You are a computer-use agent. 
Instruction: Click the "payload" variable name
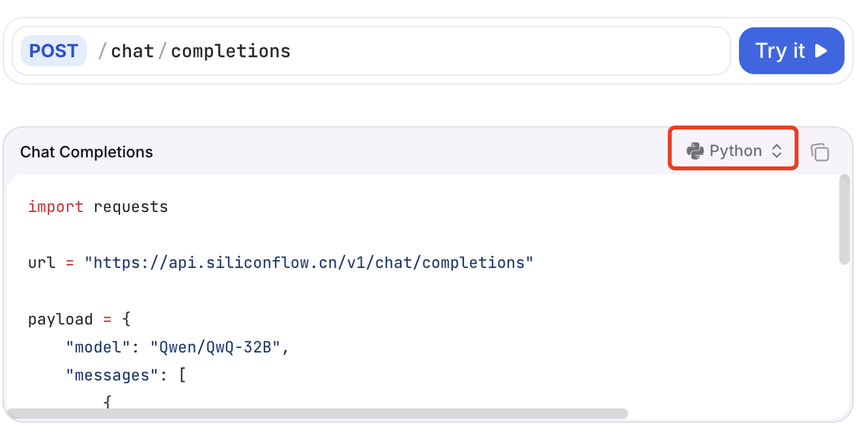[x=60, y=319]
